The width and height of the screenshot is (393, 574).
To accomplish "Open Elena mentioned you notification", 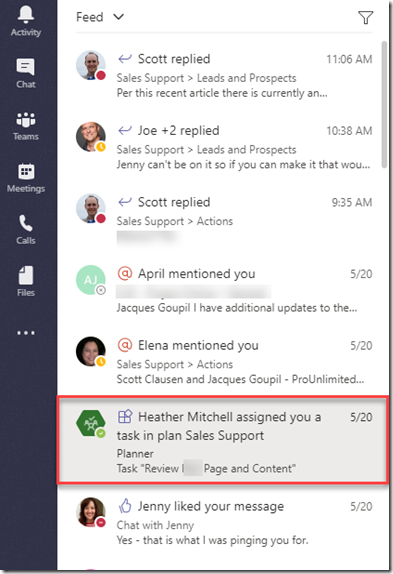I will [x=224, y=362].
